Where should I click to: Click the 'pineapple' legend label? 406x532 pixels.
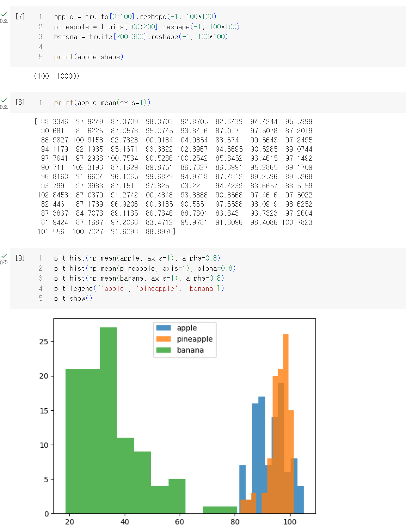point(195,339)
